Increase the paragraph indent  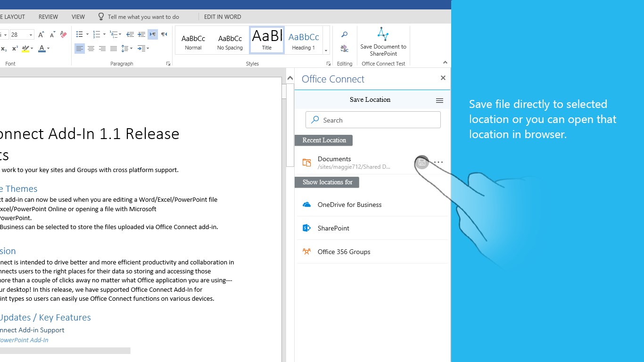click(141, 34)
